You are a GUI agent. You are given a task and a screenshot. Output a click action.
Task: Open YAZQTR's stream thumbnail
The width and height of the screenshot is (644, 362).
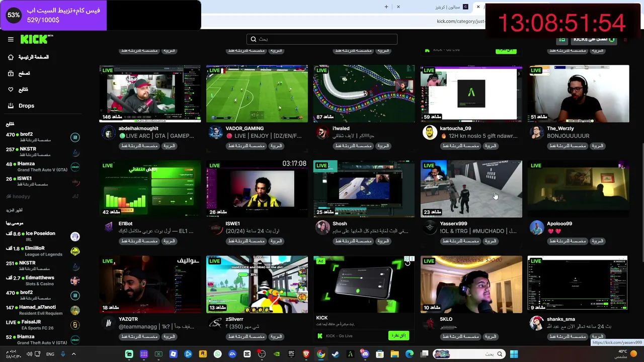(x=150, y=285)
